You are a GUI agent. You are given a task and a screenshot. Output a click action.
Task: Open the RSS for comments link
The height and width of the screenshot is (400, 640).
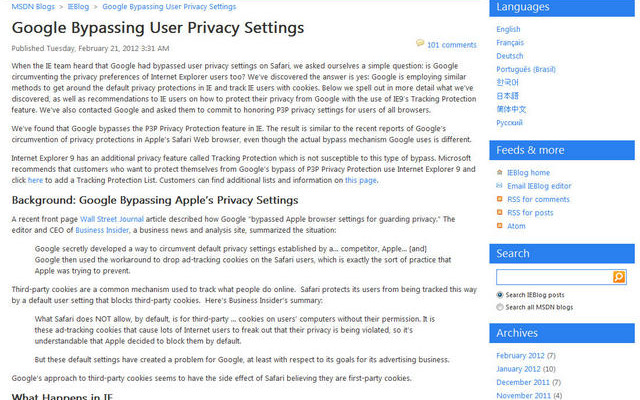pos(538,200)
